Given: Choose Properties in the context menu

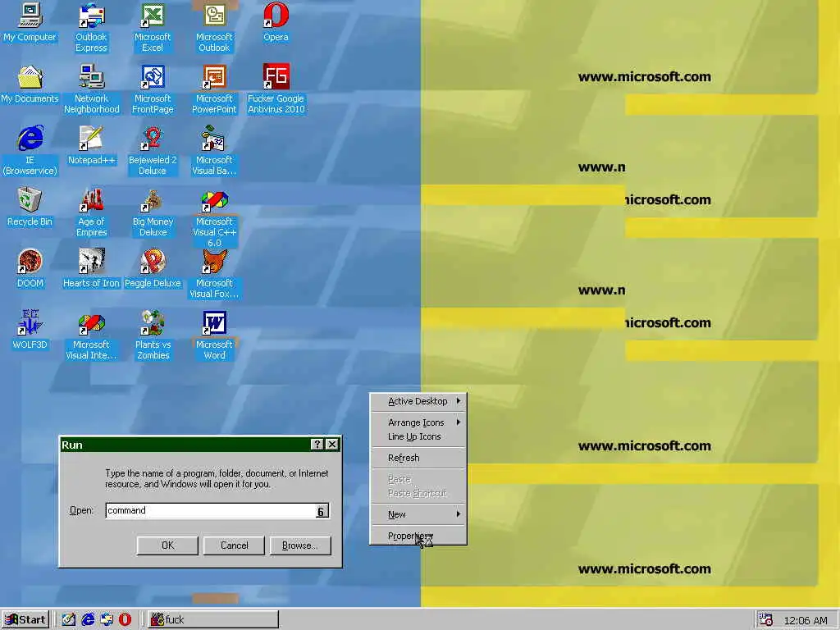Looking at the screenshot, I should coord(418,536).
